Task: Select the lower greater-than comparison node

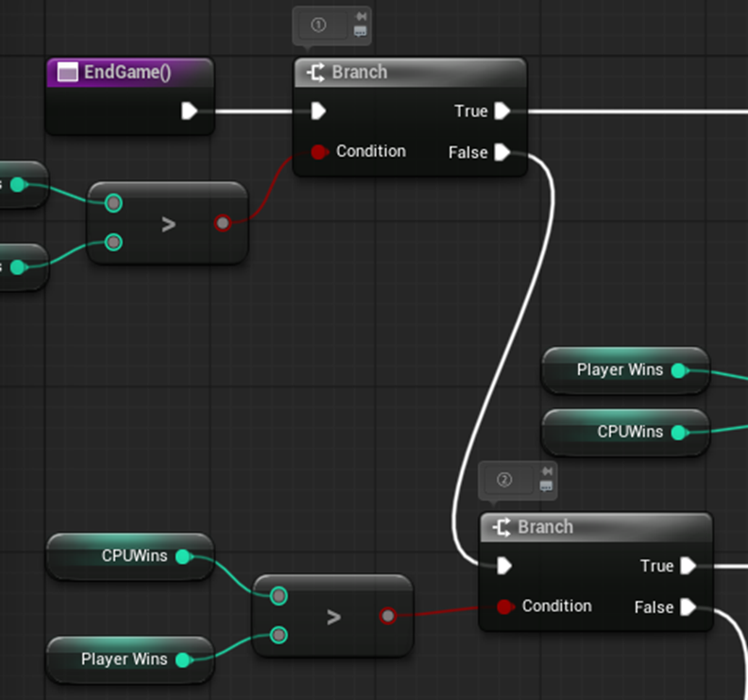Action: (x=332, y=618)
